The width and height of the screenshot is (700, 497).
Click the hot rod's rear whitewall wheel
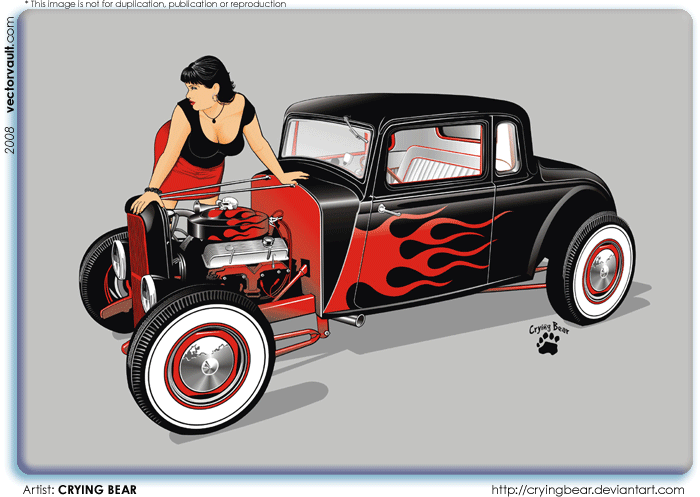[x=591, y=269]
